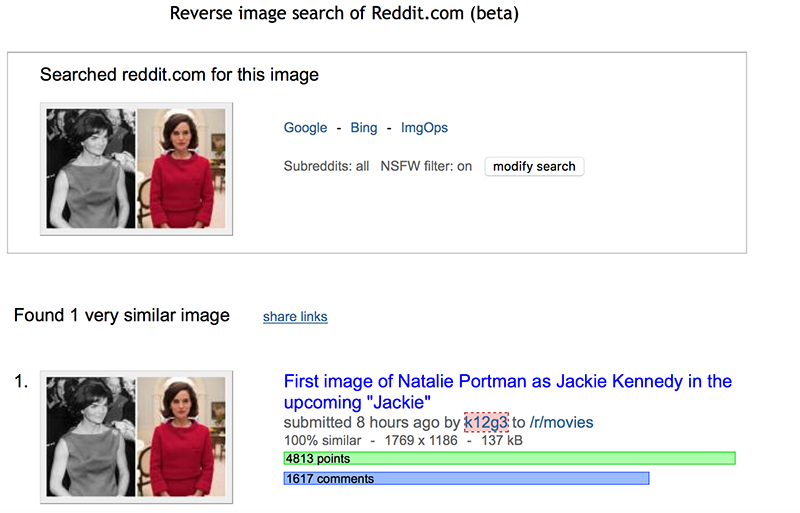The height and width of the screenshot is (513, 800).
Task: Visit user k12g3's profile
Action: tap(486, 423)
